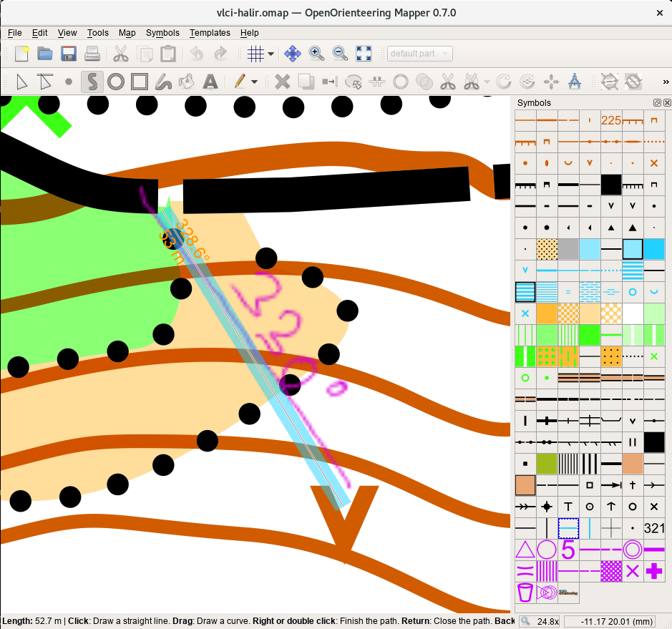Zoom in with the magnifier plus icon
This screenshot has height=629, width=672.
point(316,54)
